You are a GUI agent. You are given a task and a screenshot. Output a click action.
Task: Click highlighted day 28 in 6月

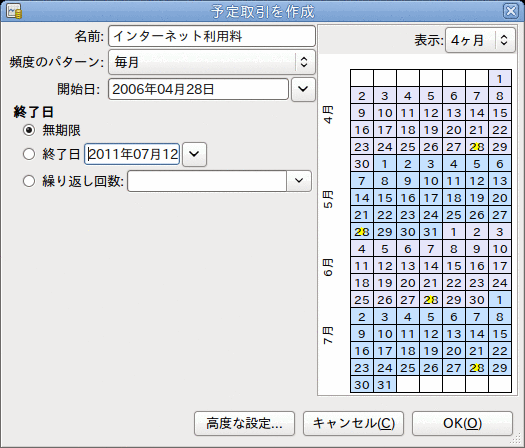click(x=431, y=300)
